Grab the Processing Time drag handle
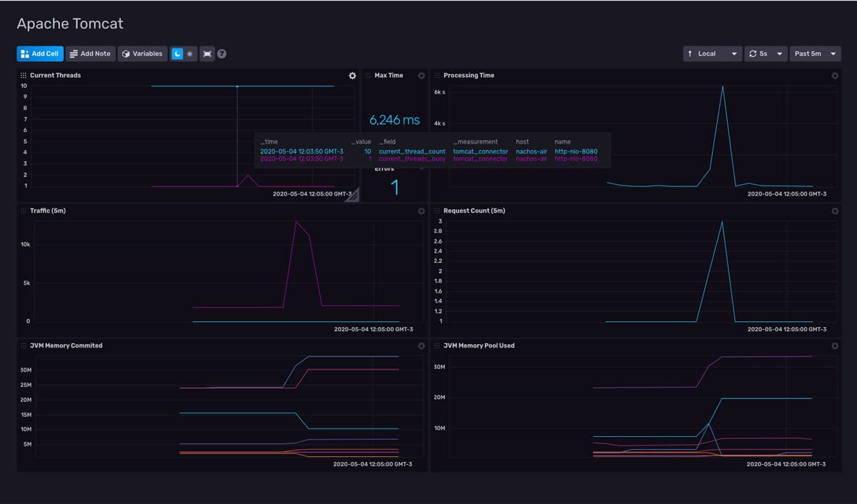857x504 pixels. click(437, 75)
